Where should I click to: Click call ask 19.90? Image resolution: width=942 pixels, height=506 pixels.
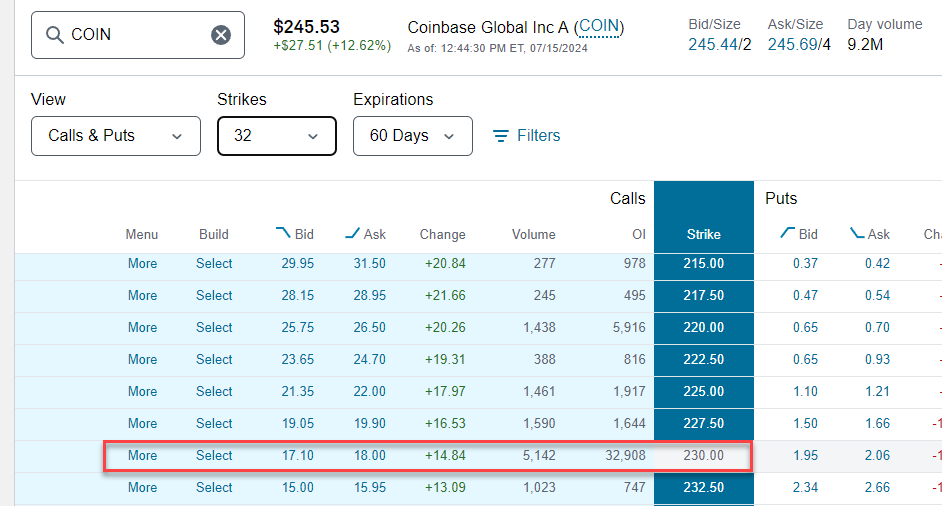(369, 424)
